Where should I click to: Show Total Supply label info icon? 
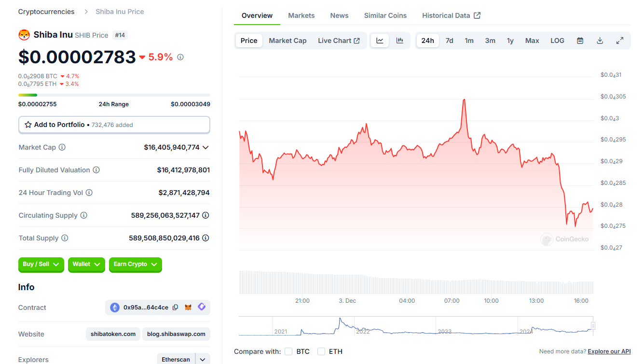click(x=65, y=238)
